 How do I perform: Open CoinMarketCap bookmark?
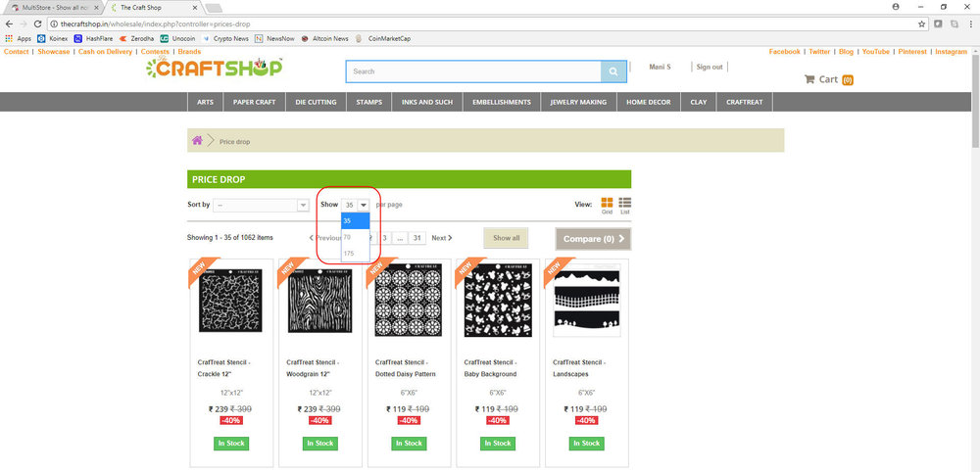point(383,39)
